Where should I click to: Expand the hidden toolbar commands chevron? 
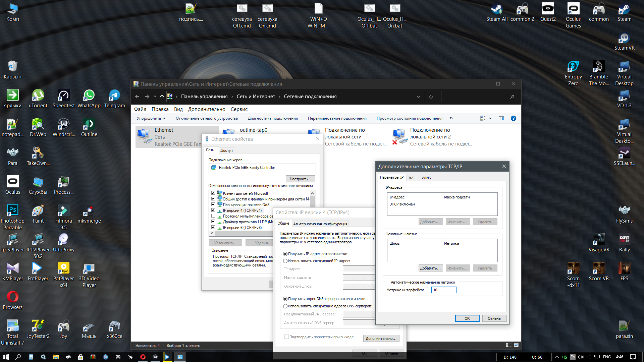[x=451, y=118]
